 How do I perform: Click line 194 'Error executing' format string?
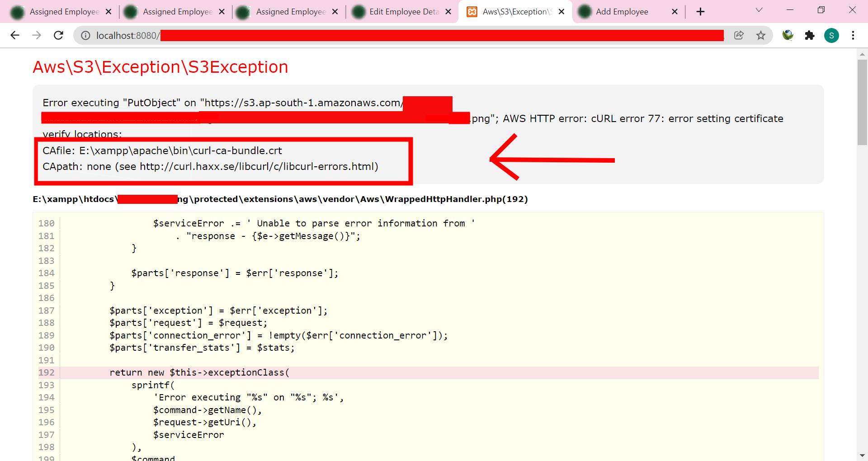coord(249,397)
